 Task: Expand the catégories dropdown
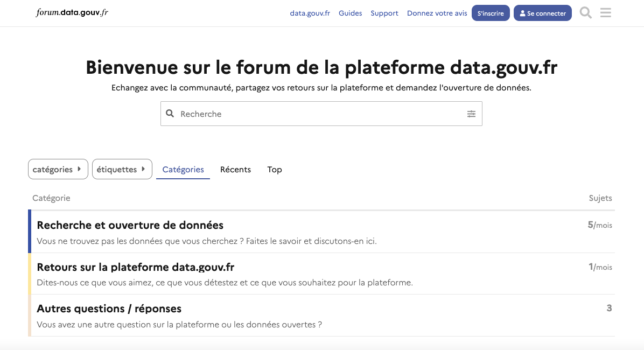click(x=58, y=169)
